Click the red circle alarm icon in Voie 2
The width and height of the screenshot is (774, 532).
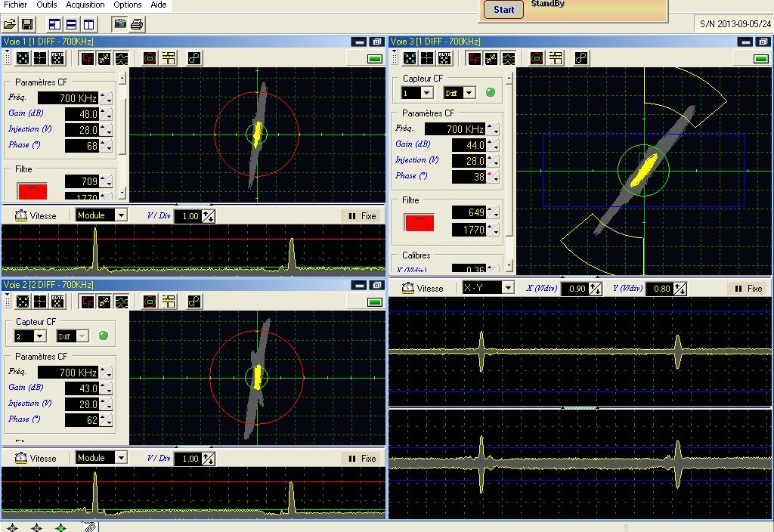pyautogui.click(x=150, y=302)
